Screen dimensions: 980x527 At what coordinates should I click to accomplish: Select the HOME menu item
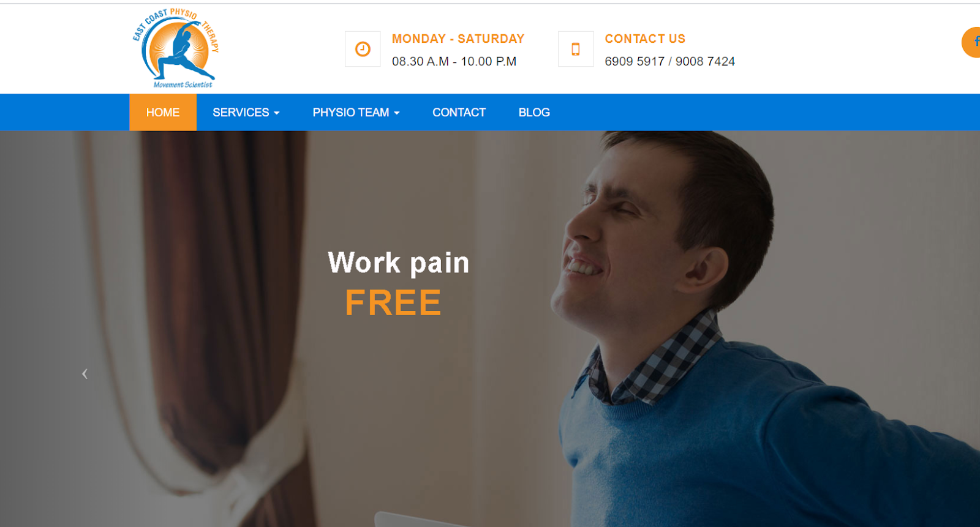point(163,113)
